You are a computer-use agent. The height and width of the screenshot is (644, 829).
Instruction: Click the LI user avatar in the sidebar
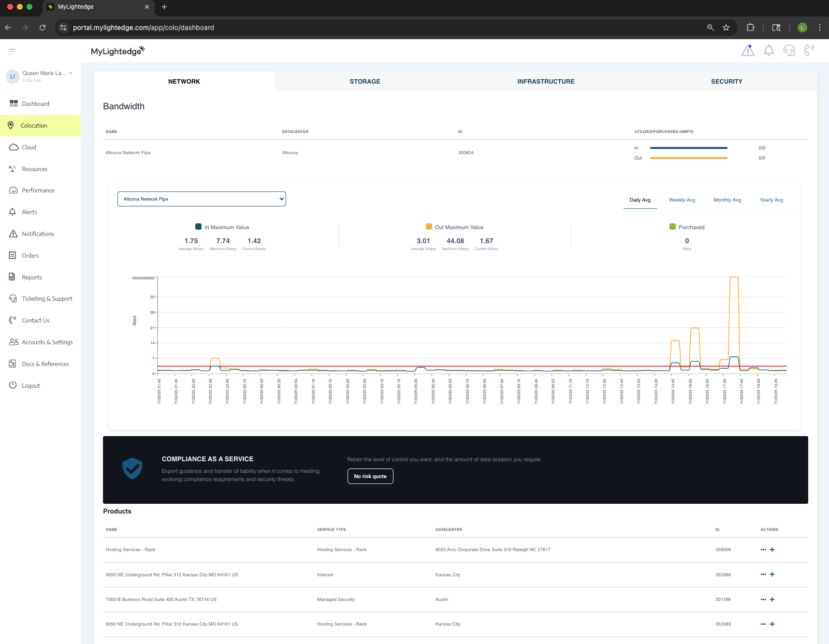click(13, 76)
